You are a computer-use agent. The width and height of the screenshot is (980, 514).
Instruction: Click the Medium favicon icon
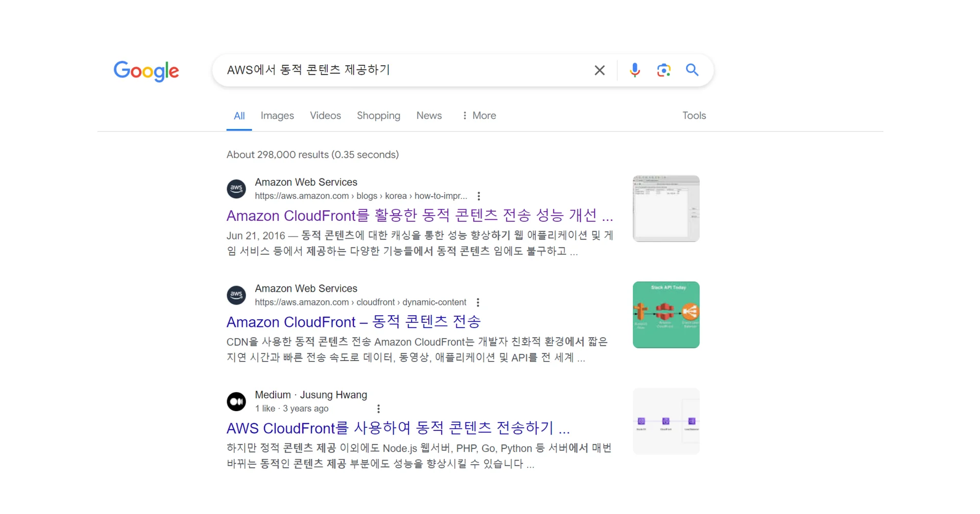[x=236, y=401]
